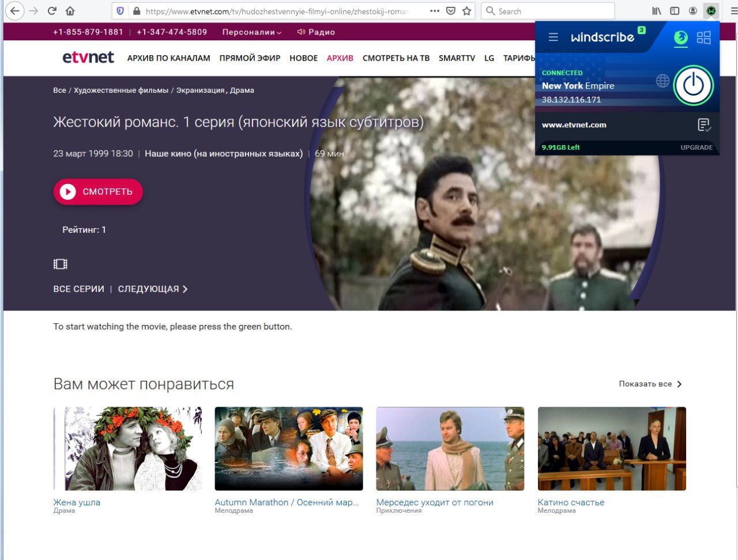Click Autumn Marathon title link
Image resolution: width=738 pixels, height=560 pixels.
287,502
